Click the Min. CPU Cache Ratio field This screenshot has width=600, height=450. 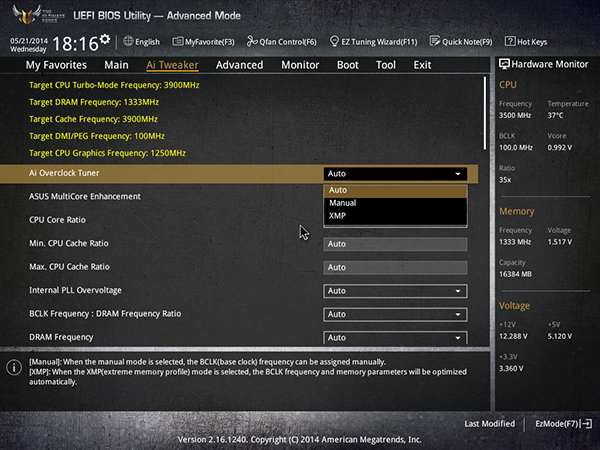coord(395,244)
